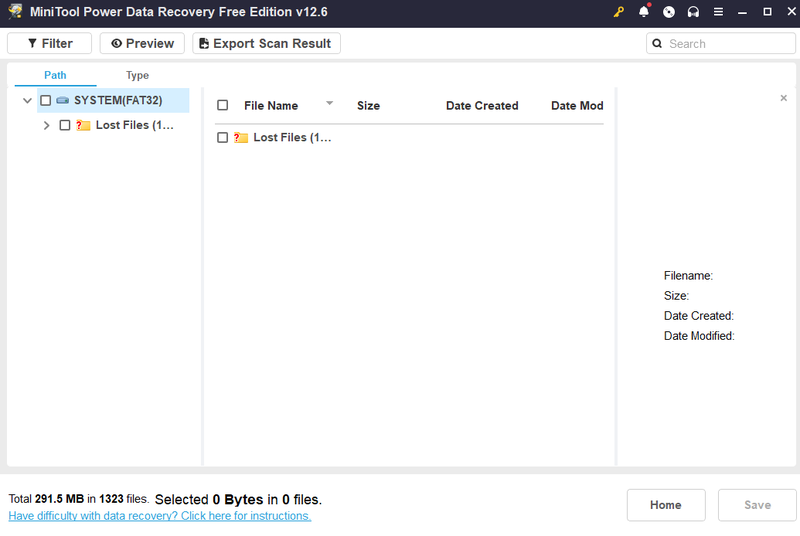Check the SYSTEM(FAT32) checkbox

45,100
